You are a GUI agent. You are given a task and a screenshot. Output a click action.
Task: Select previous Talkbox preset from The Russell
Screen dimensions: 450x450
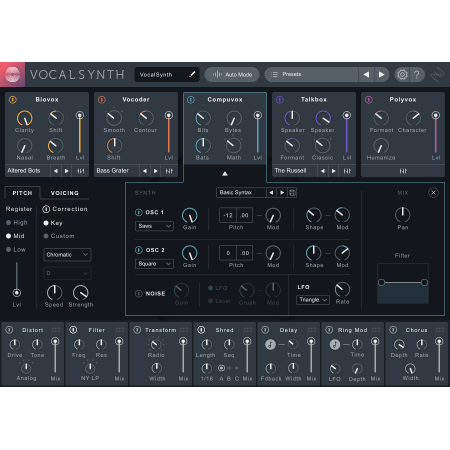[323, 171]
